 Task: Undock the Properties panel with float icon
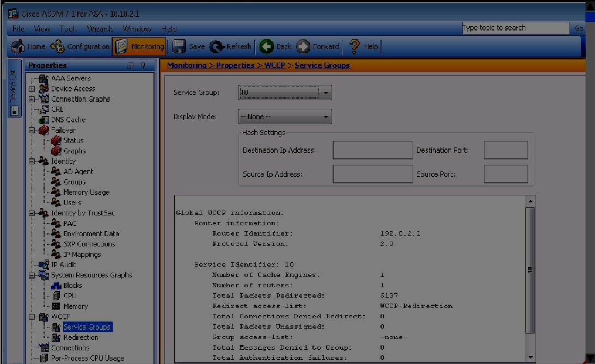coord(130,66)
